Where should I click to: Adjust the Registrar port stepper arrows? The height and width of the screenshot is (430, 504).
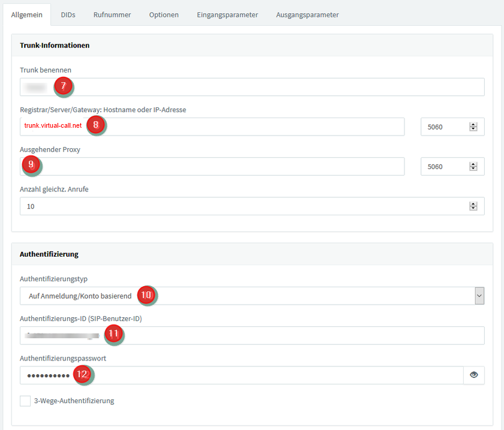(473, 127)
